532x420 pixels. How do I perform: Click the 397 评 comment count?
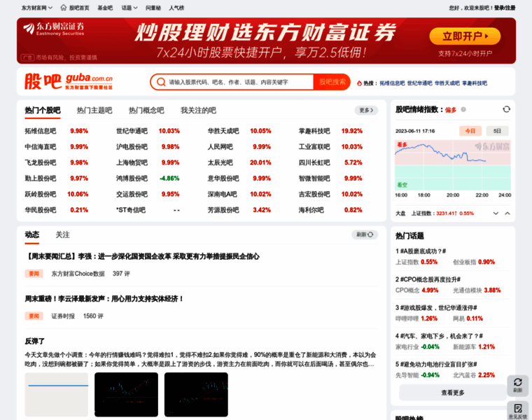121,274
